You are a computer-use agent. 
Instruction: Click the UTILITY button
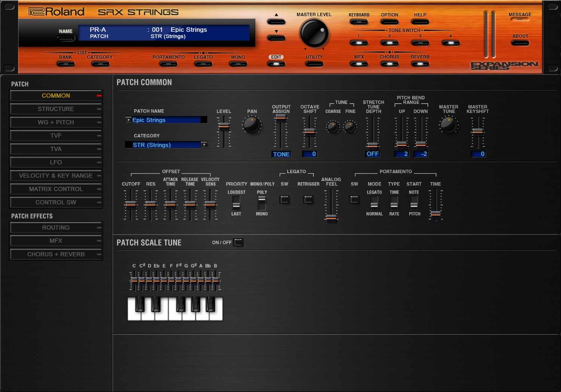(314, 64)
